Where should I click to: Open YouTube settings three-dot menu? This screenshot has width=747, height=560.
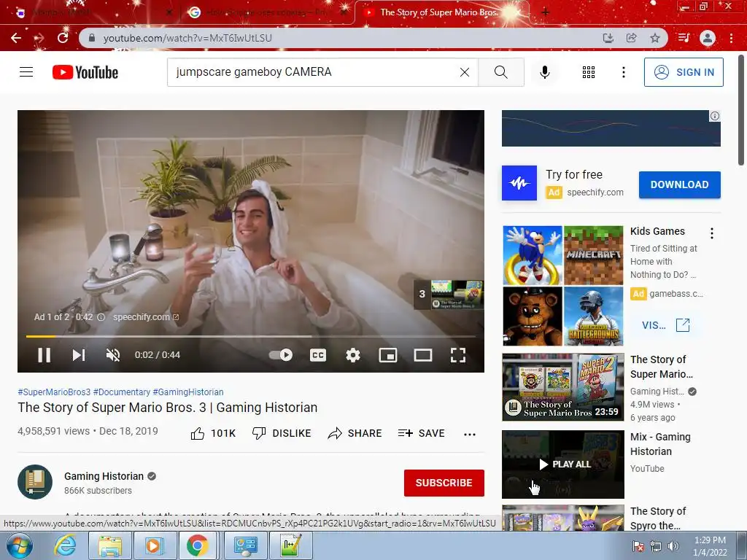click(x=623, y=72)
